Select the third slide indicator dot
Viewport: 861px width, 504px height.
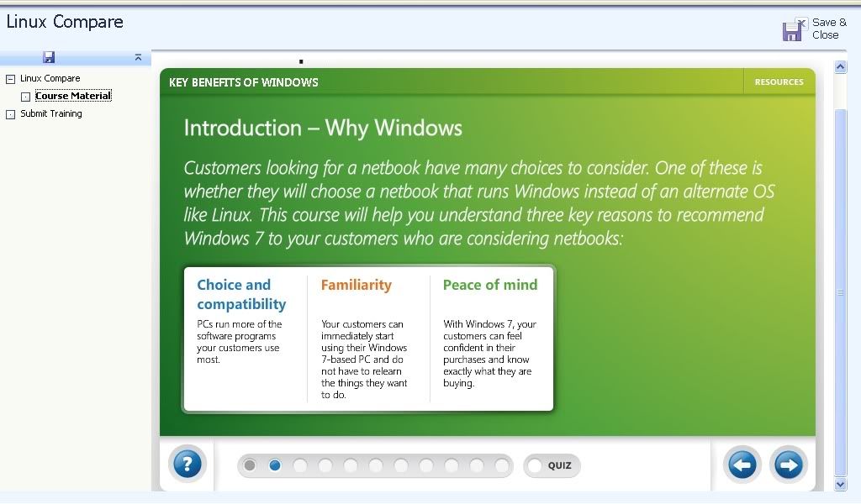point(300,465)
